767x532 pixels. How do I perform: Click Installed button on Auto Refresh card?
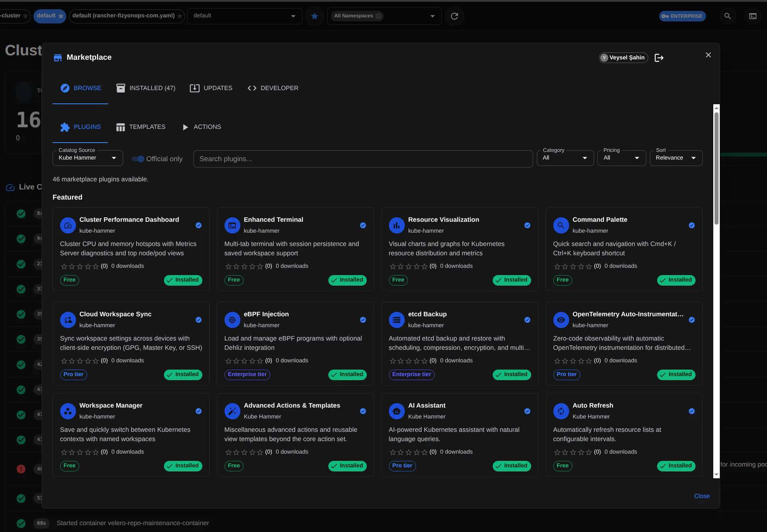(x=676, y=466)
